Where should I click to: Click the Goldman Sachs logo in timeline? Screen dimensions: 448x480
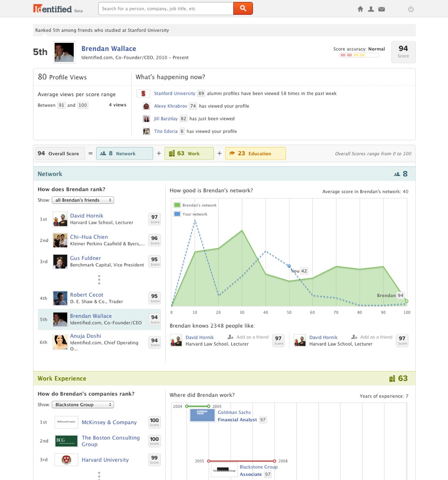(x=203, y=416)
